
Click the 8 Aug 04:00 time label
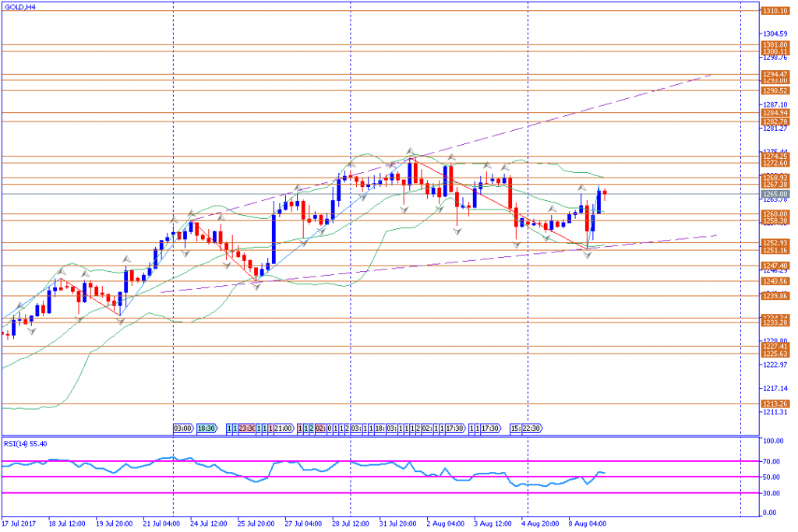pos(589,524)
